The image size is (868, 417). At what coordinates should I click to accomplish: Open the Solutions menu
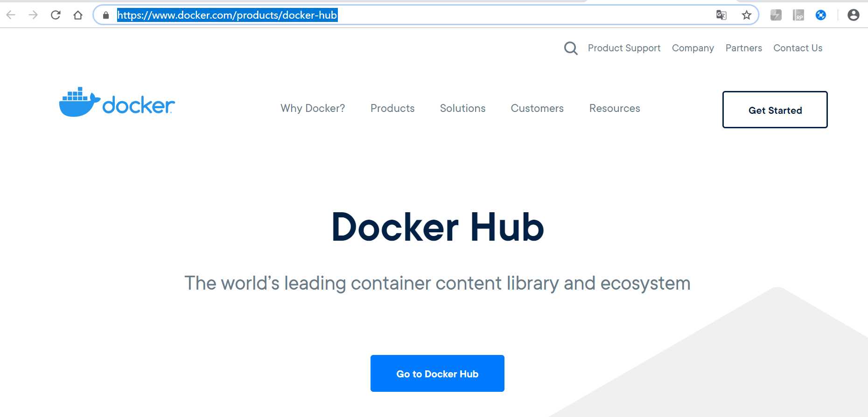463,108
